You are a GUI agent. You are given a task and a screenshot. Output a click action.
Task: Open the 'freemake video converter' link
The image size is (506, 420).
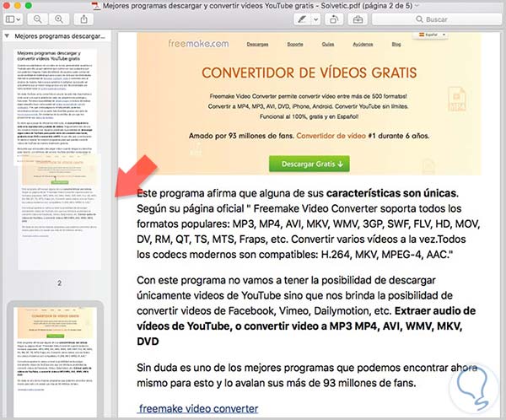click(x=198, y=408)
